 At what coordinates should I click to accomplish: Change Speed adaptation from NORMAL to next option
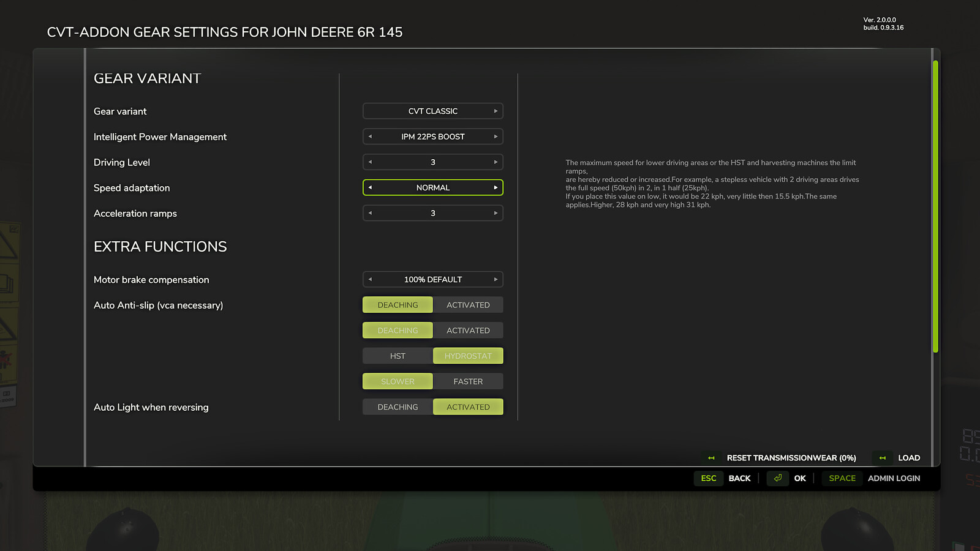pos(496,187)
